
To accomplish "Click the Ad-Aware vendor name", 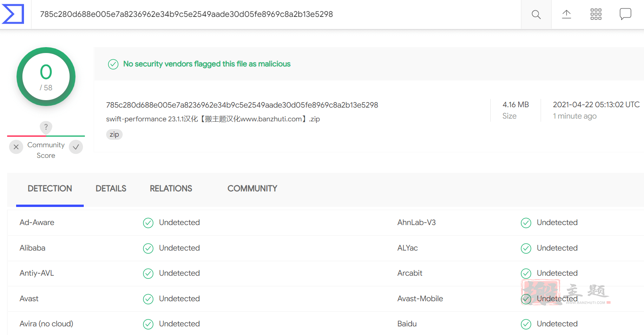I will 37,223.
